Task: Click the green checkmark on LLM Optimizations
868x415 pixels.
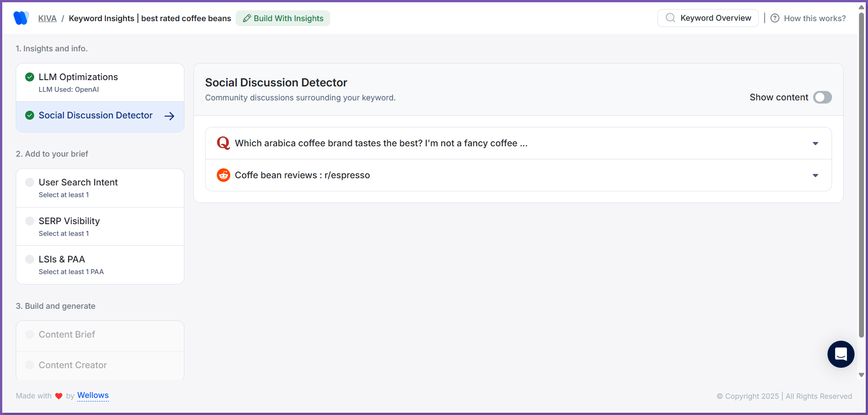Action: 30,77
